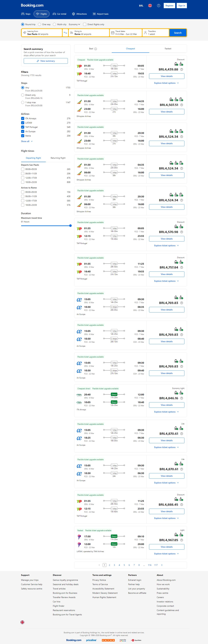Open the Economy cabin class dropdown
The width and height of the screenshot is (208, 644).
[x=74, y=25]
